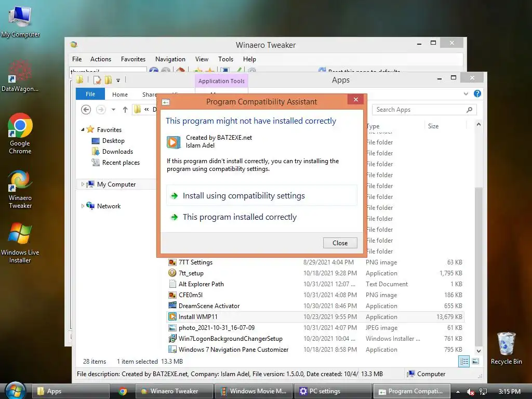
Task: Expand the Explorer ribbon chevron
Action: click(x=466, y=94)
